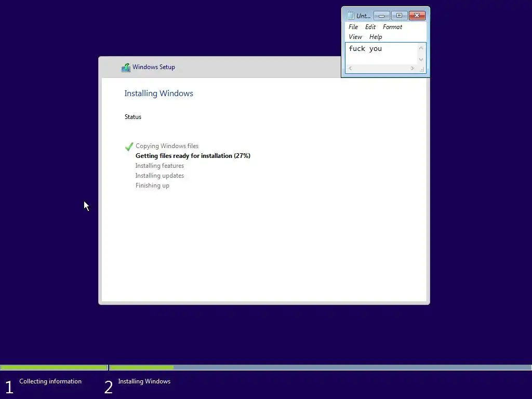Click the Windows Setup title icon
The width and height of the screenshot is (532, 399).
[x=126, y=68]
